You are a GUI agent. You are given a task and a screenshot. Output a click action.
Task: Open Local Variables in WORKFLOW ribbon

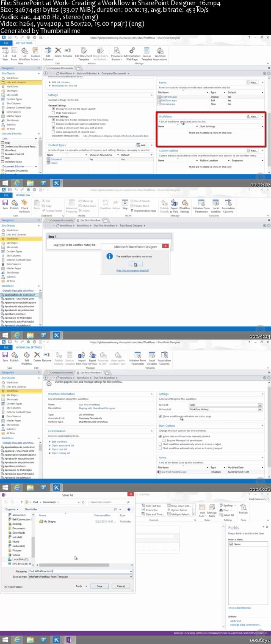click(216, 206)
